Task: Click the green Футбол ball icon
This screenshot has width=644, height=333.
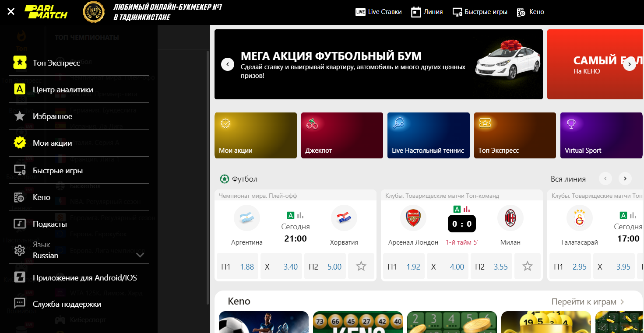Action: pos(225,179)
